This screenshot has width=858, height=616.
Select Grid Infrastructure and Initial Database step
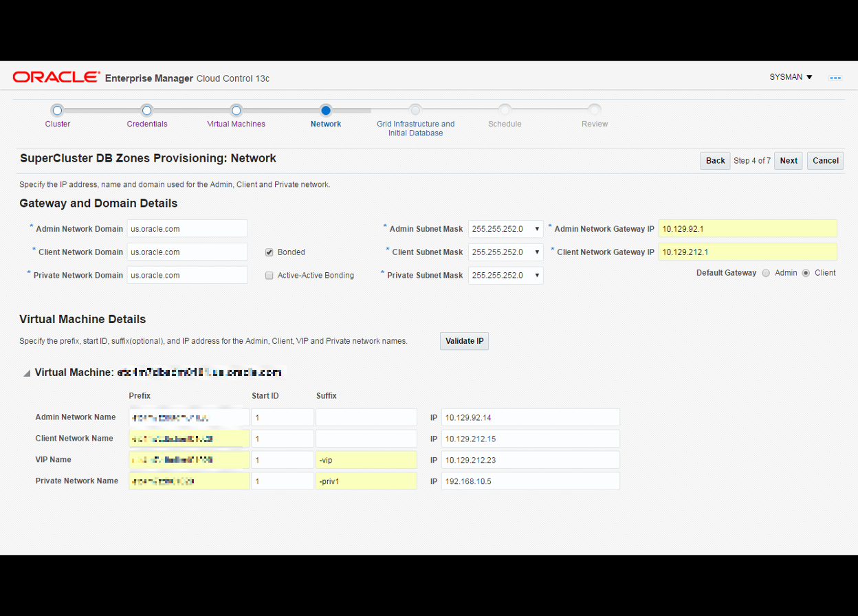pyautogui.click(x=415, y=129)
